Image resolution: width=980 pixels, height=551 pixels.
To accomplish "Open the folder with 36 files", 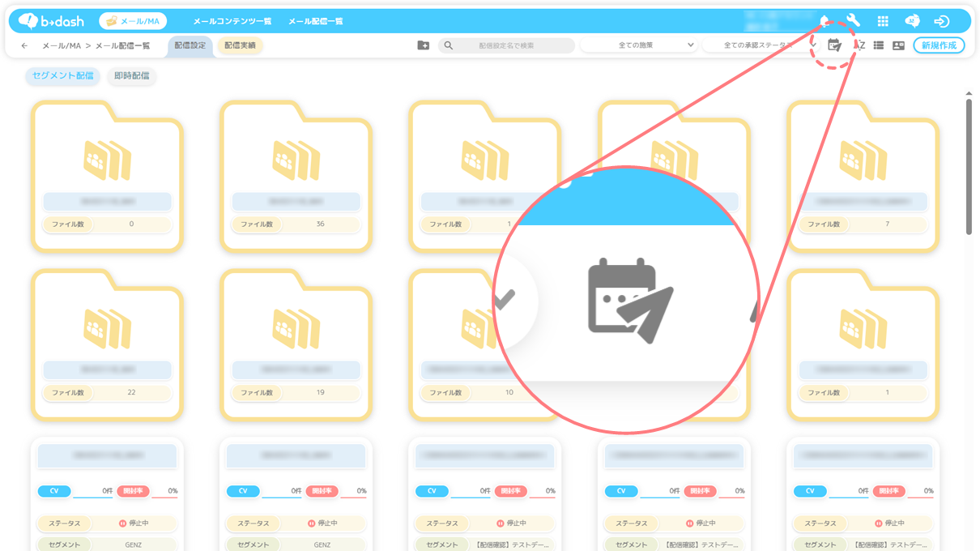I will point(296,174).
